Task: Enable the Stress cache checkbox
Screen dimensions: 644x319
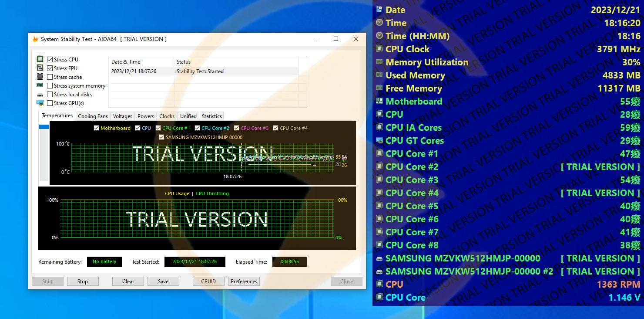Action: pyautogui.click(x=50, y=77)
